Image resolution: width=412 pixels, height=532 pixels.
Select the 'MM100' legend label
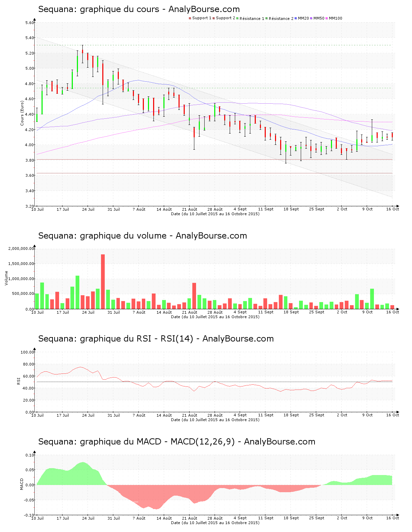335,18
